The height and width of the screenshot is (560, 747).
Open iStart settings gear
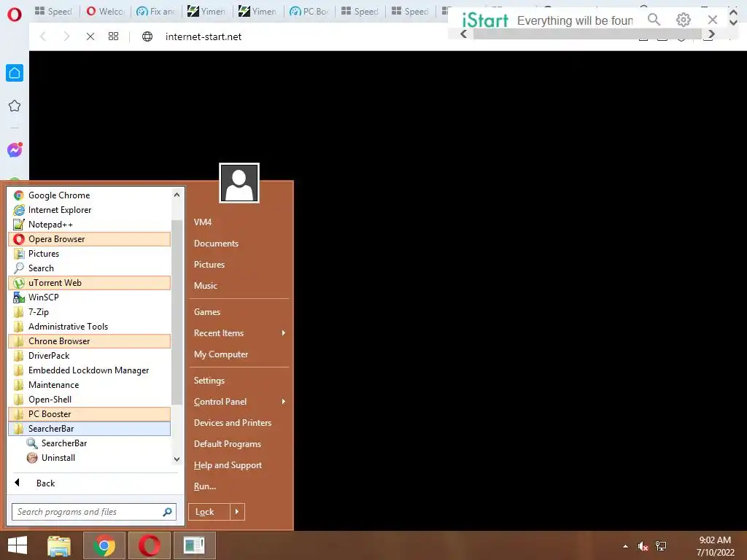683,20
